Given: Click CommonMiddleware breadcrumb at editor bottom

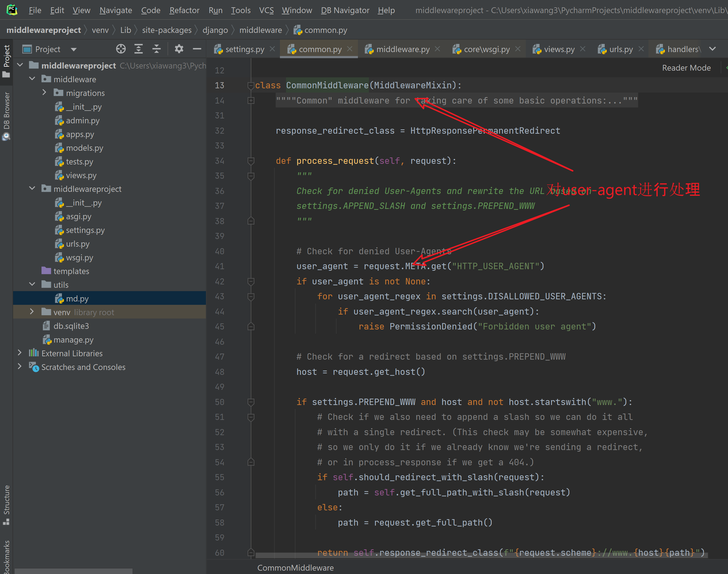Looking at the screenshot, I should (295, 568).
